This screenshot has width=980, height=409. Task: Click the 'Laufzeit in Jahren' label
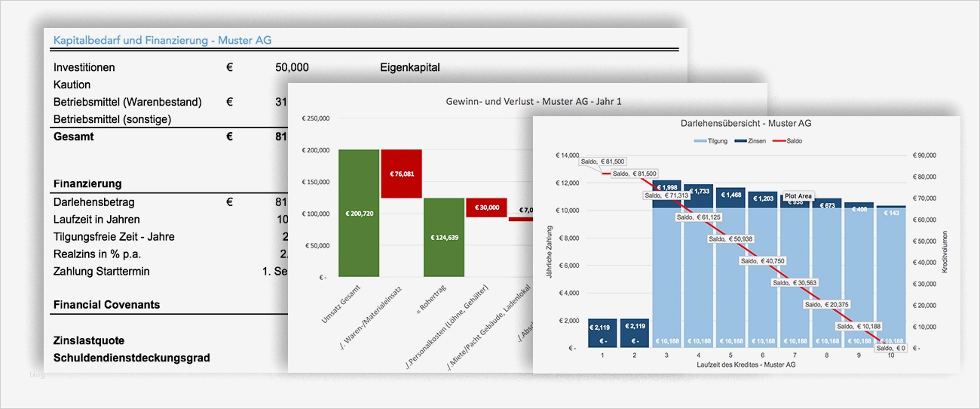point(96,220)
